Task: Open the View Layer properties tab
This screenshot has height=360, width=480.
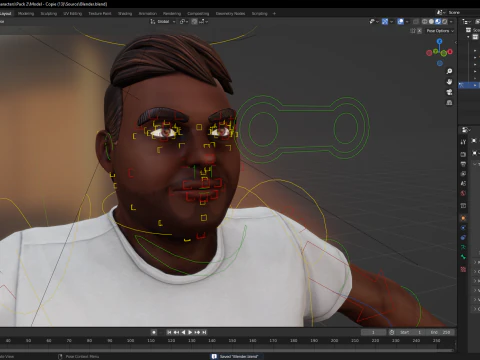Action: [x=463, y=174]
